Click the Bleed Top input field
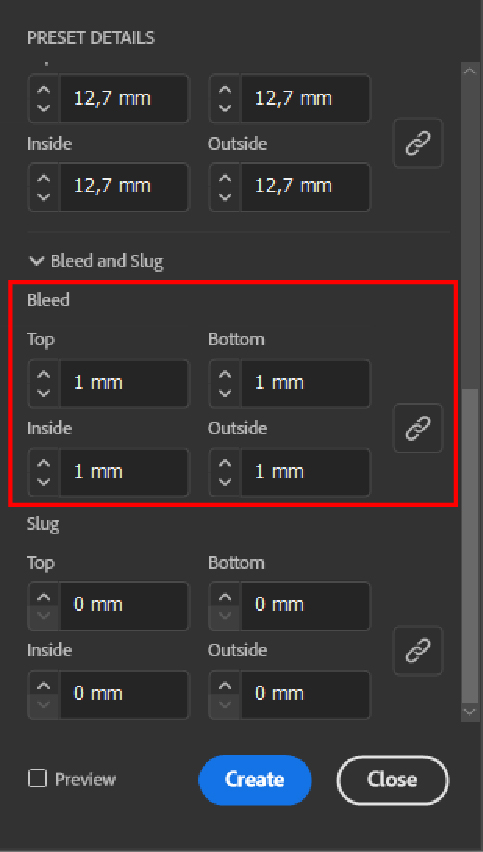Image resolution: width=483 pixels, height=852 pixels. 124,383
